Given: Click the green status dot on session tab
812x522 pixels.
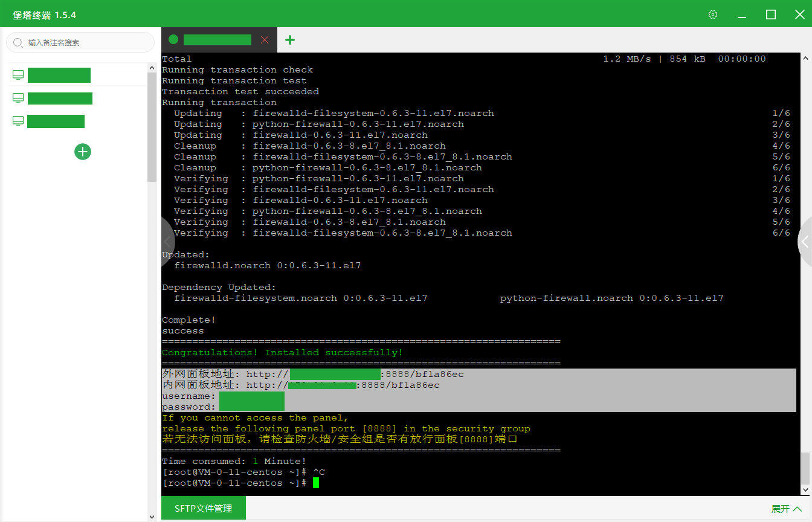Looking at the screenshot, I should pos(173,40).
